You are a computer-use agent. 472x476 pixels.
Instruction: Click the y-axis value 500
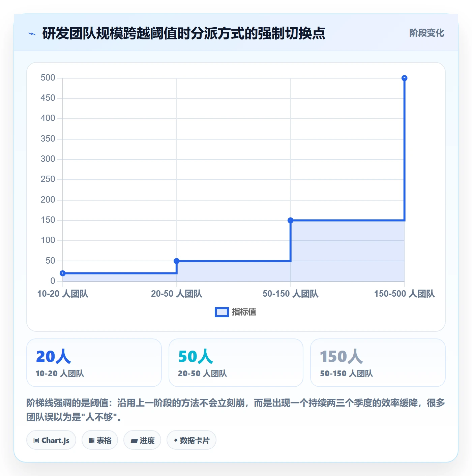click(x=48, y=78)
